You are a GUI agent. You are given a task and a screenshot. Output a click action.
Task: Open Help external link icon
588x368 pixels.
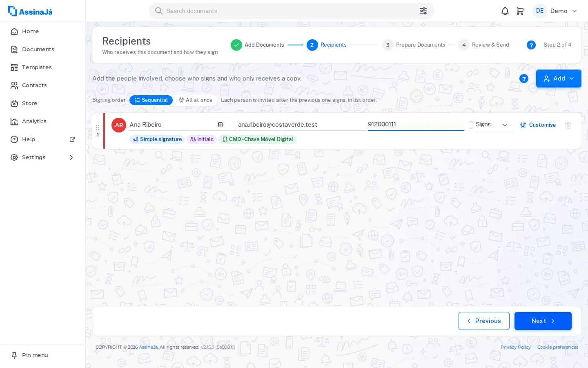72,139
